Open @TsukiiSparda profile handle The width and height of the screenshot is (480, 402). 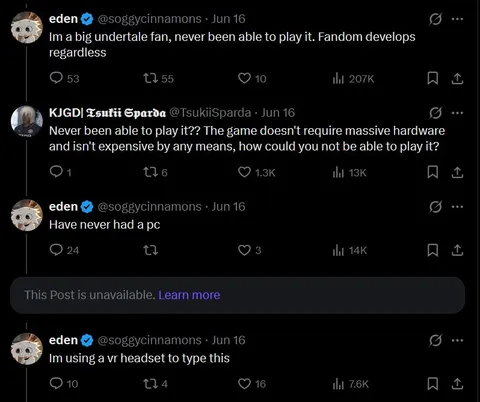point(210,113)
